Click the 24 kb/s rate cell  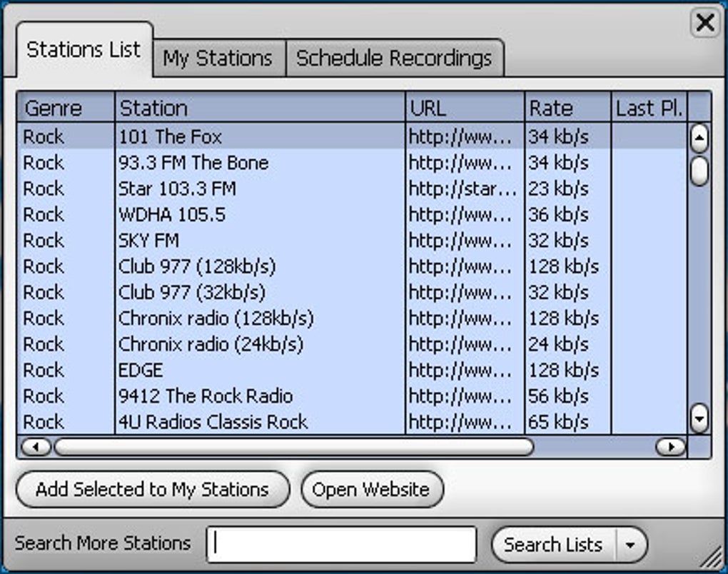(x=568, y=345)
